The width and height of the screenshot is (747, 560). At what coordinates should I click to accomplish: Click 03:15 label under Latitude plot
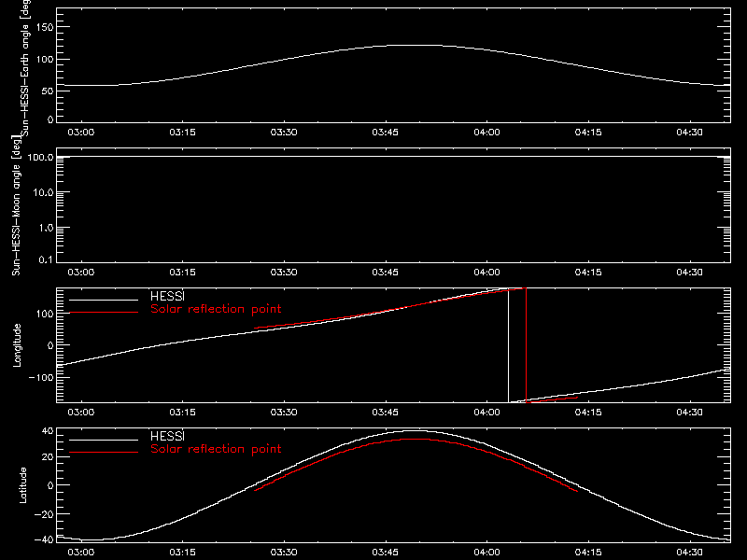[x=182, y=553]
